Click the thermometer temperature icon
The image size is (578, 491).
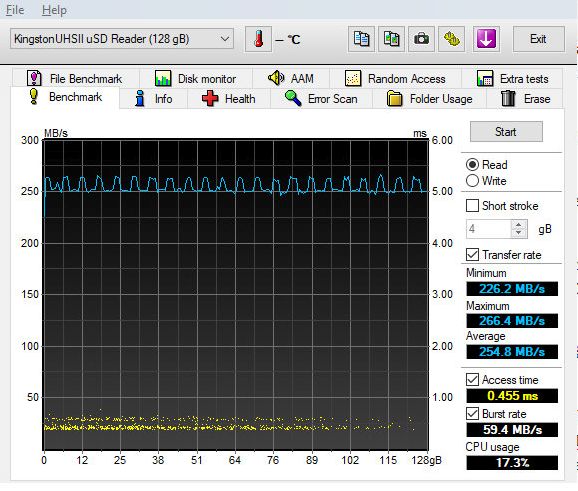pos(258,39)
